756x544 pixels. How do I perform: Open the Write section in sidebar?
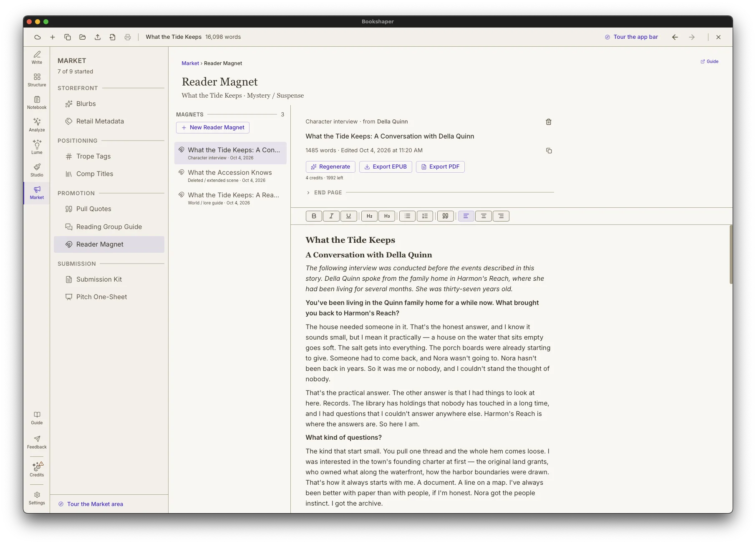(37, 58)
